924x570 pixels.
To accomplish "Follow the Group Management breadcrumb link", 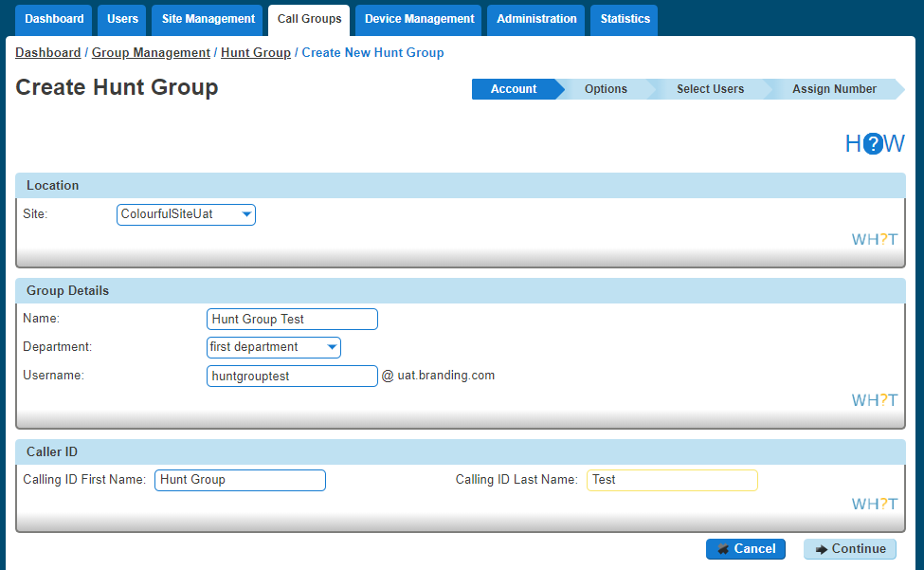I will (x=151, y=53).
